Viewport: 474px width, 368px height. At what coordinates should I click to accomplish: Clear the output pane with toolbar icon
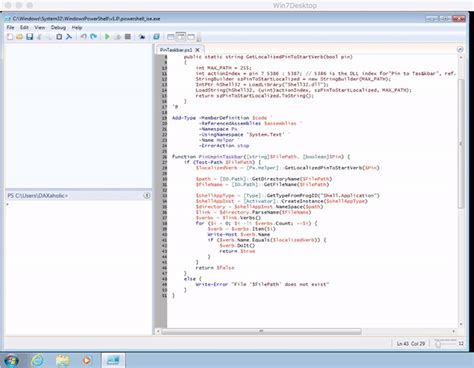tap(69, 37)
